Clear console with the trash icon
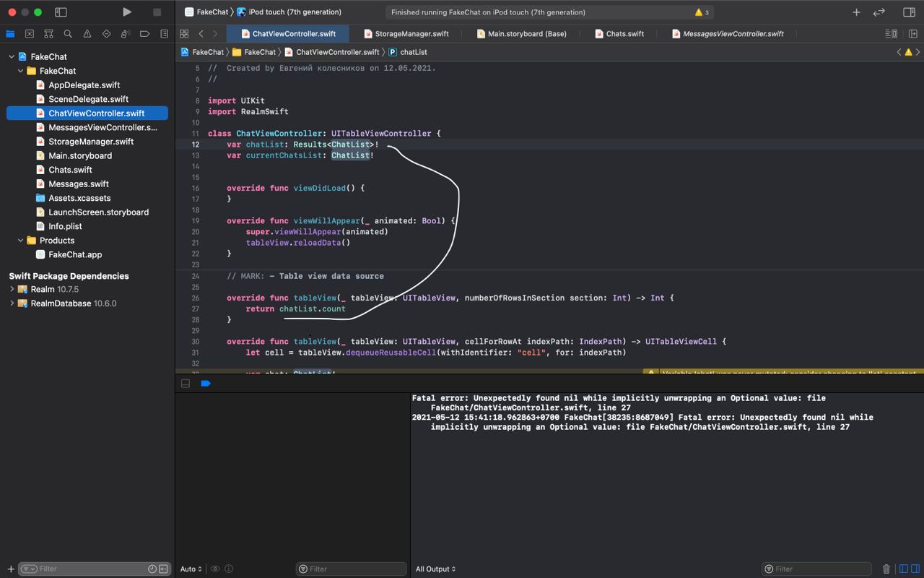The width and height of the screenshot is (924, 578). (x=886, y=569)
